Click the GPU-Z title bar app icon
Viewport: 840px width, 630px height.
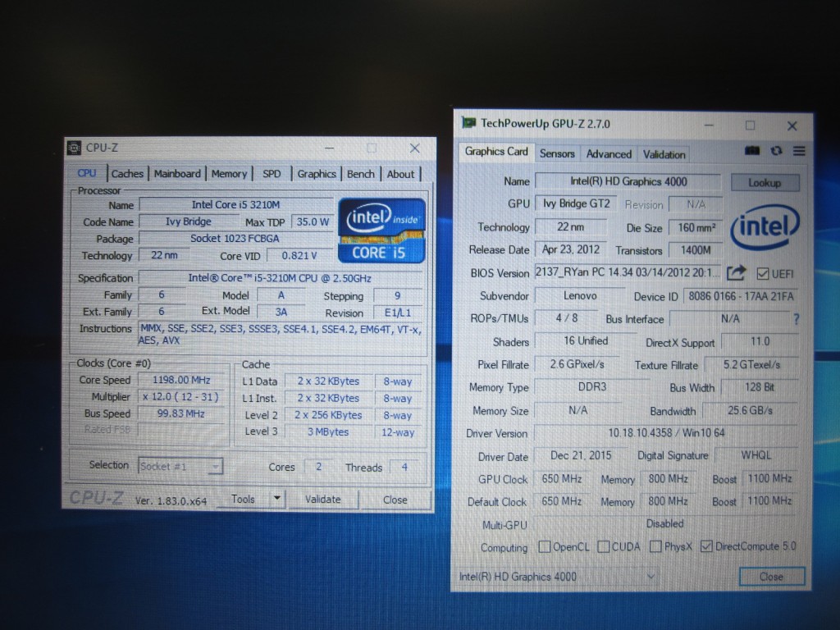point(468,123)
